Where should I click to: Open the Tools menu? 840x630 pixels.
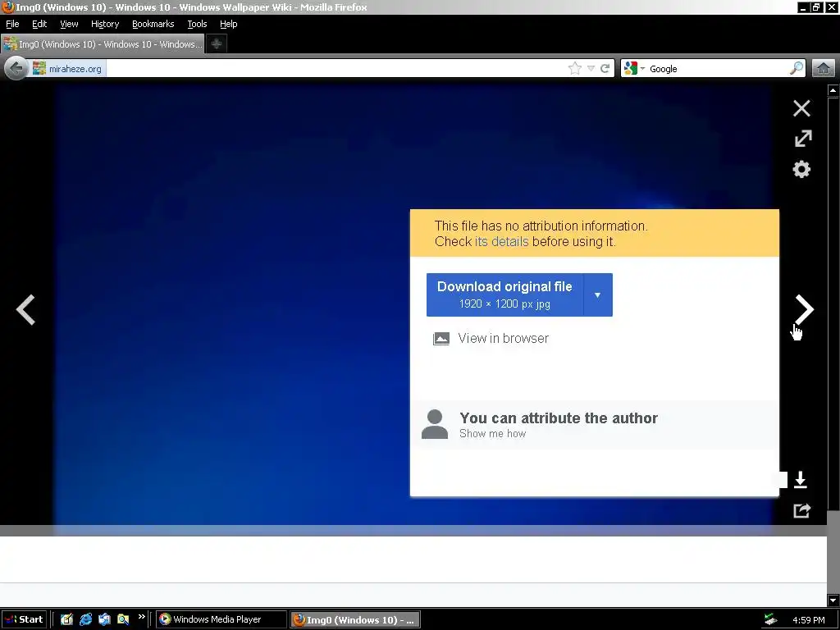point(197,24)
